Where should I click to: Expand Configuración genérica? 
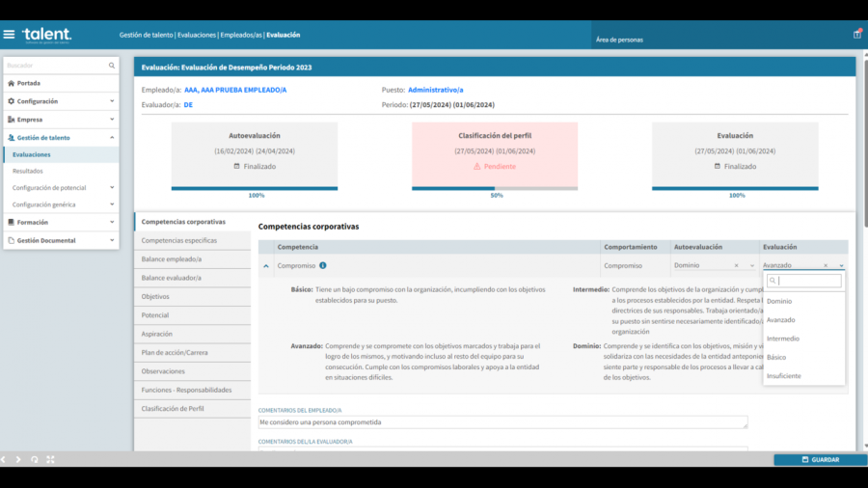tap(61, 204)
